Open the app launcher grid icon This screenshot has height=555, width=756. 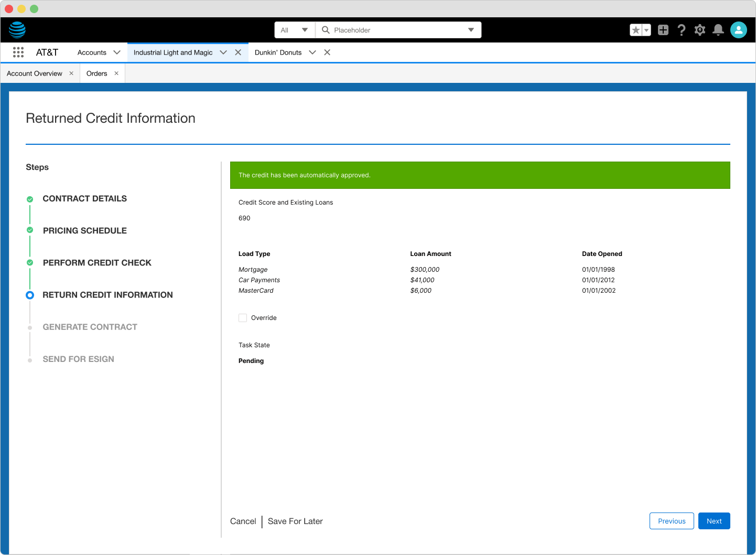tap(18, 52)
